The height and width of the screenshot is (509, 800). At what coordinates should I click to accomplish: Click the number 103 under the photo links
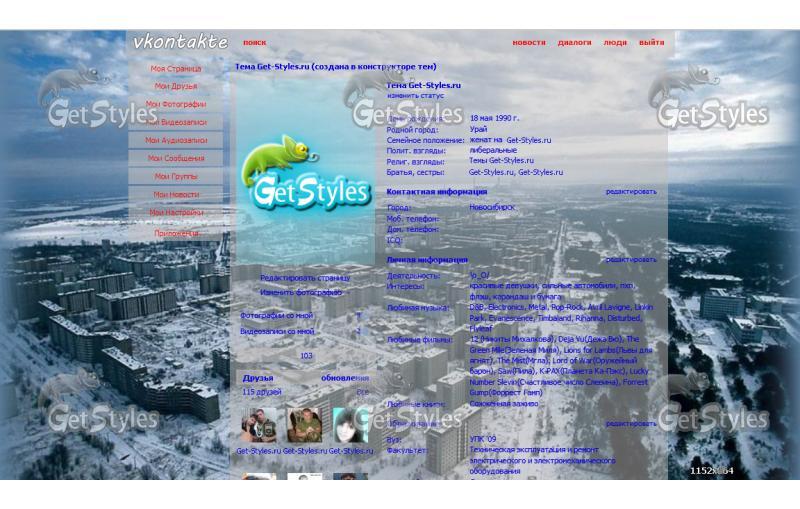(306, 356)
